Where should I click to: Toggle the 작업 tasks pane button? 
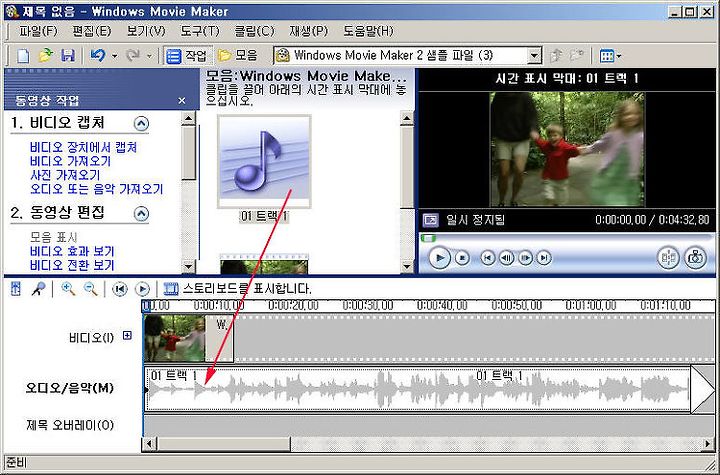[187, 56]
